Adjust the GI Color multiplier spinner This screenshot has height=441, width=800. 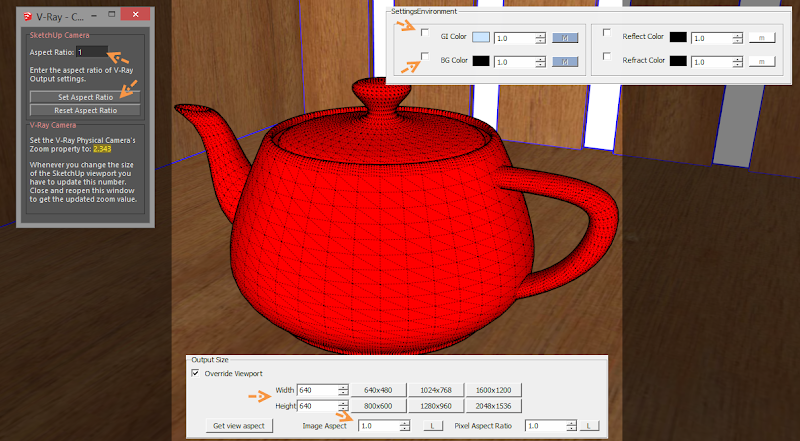(x=541, y=38)
